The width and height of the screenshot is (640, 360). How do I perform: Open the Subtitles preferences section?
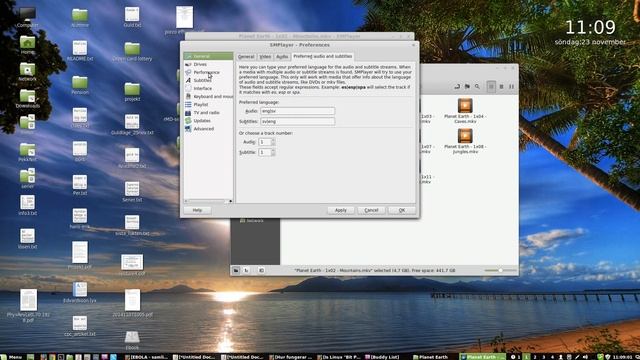tap(208, 80)
